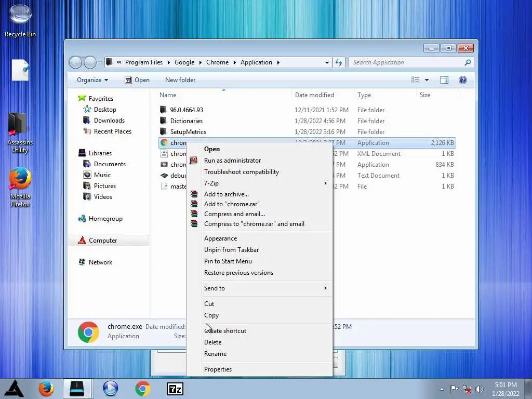
Task: Click the Google breadcrumb segment
Action: 184,62
